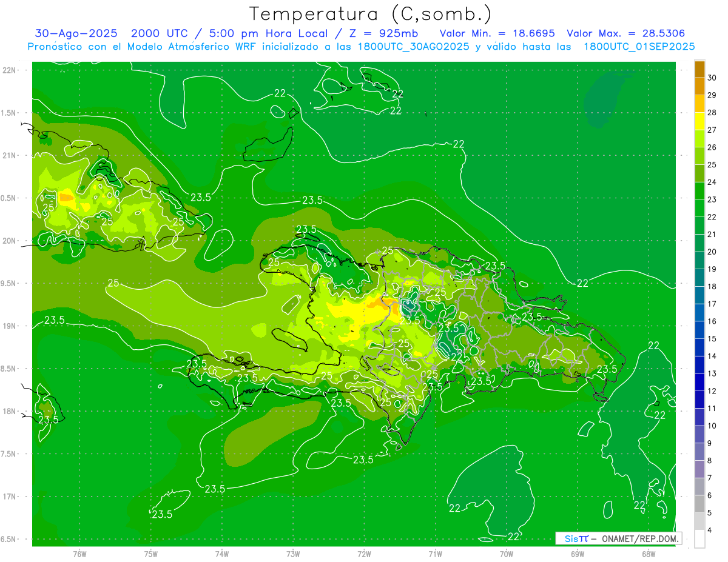Click the legend value "20"
The height and width of the screenshot is (562, 728).
712,252
